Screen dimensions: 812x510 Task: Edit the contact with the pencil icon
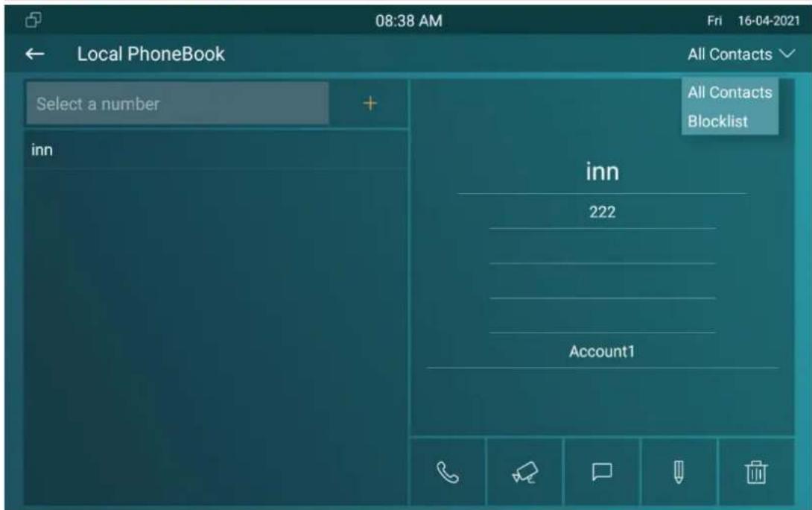[x=679, y=472]
